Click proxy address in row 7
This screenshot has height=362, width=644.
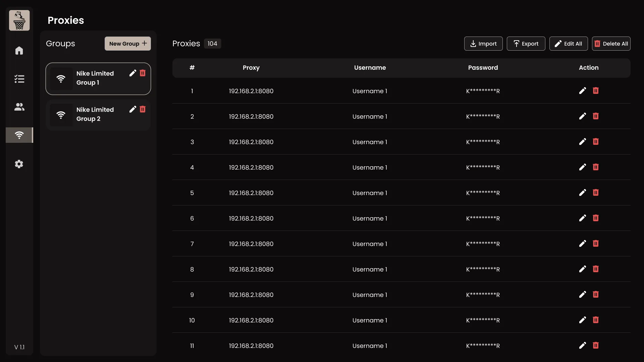251,244
